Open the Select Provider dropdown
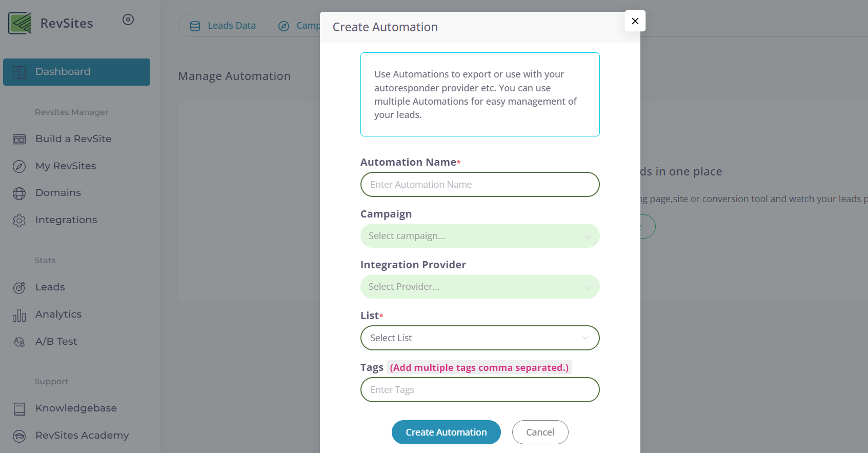The height and width of the screenshot is (453, 868). pos(479,287)
